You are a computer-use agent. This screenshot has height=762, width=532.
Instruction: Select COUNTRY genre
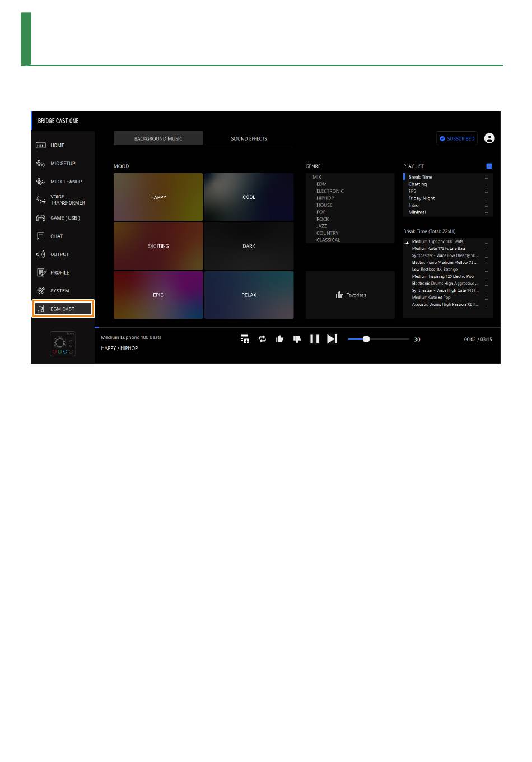pyautogui.click(x=327, y=233)
